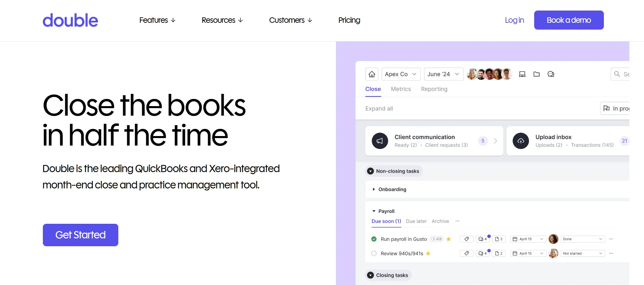Click the 21 badge on Upload inbox
Screen dimensions: 644x285
(x=625, y=141)
